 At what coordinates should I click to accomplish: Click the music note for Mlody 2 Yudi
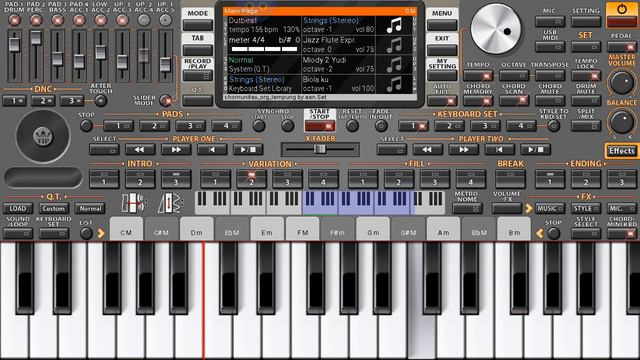[x=394, y=65]
